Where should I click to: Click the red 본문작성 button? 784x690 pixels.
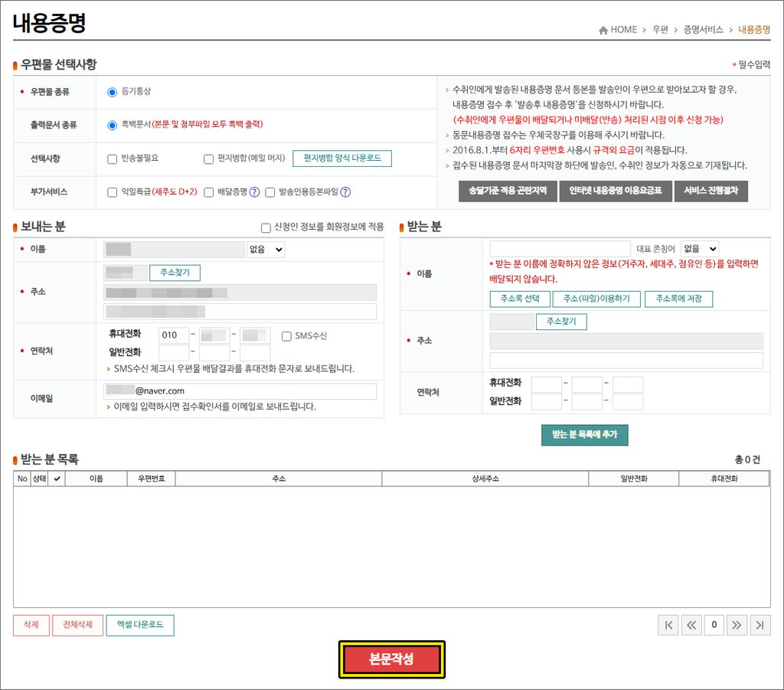click(x=391, y=659)
